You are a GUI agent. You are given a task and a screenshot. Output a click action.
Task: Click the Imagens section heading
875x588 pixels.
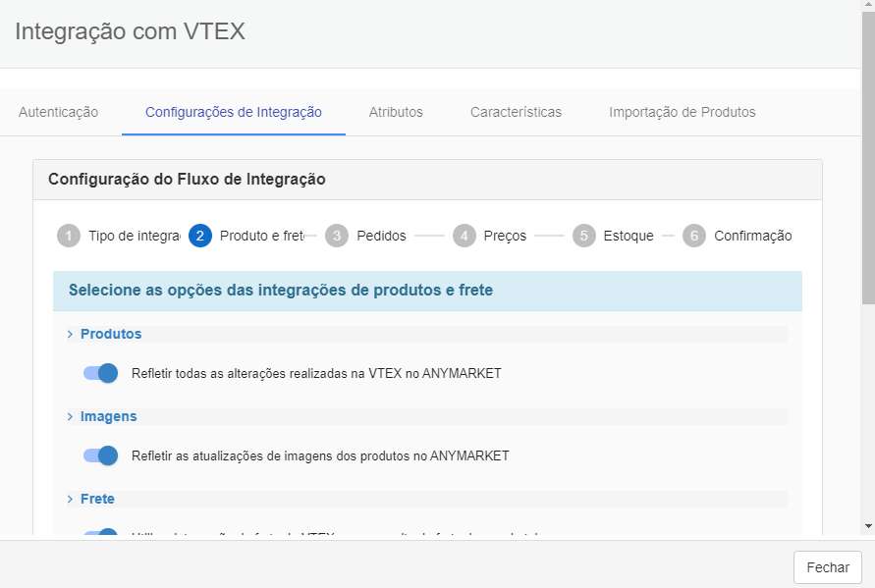(109, 417)
